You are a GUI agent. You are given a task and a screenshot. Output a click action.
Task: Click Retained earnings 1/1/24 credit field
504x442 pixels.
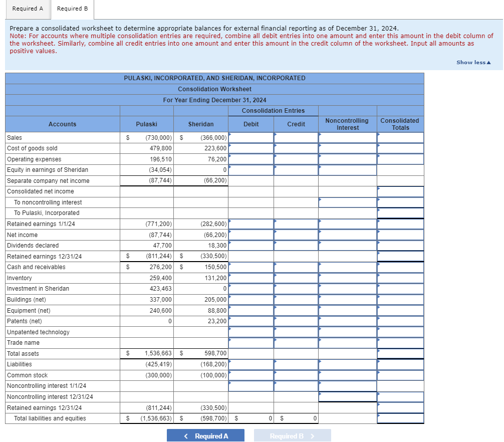pos(296,224)
